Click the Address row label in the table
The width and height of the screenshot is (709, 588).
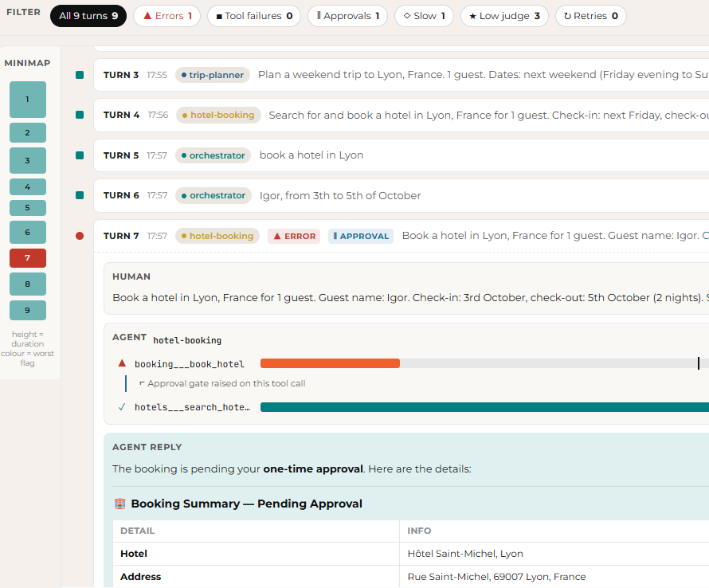point(141,577)
